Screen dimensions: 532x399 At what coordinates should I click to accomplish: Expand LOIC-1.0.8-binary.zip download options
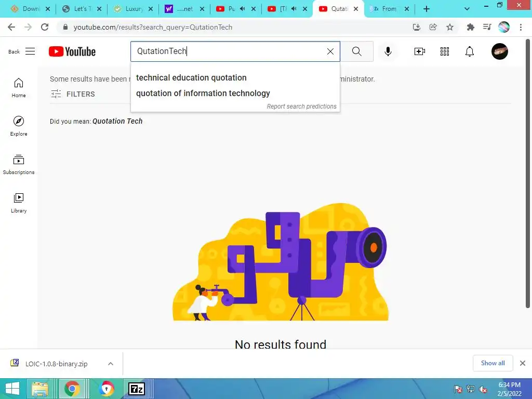pyautogui.click(x=111, y=363)
